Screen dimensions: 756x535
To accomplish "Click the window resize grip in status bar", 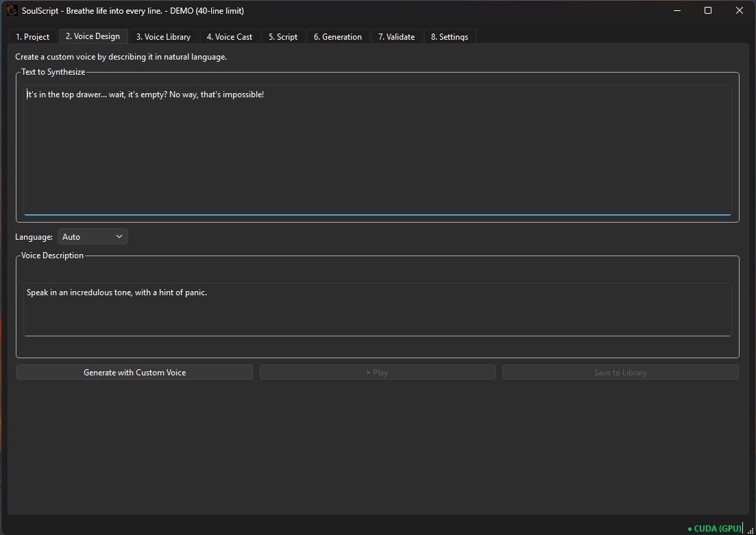I will [751, 530].
